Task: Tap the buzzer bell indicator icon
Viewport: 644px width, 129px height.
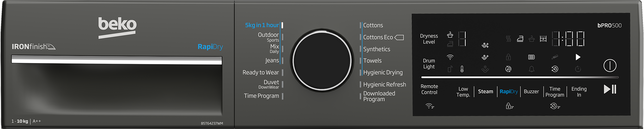Action: [x=531, y=69]
